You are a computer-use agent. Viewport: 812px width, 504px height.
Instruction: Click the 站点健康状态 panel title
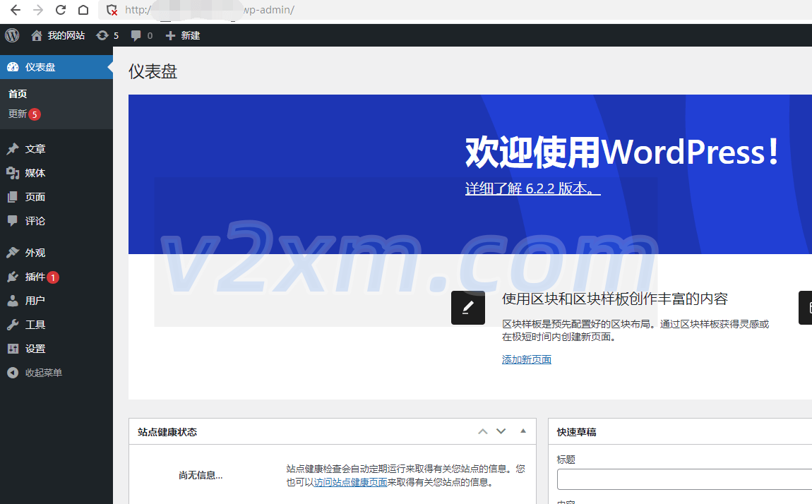(x=167, y=432)
